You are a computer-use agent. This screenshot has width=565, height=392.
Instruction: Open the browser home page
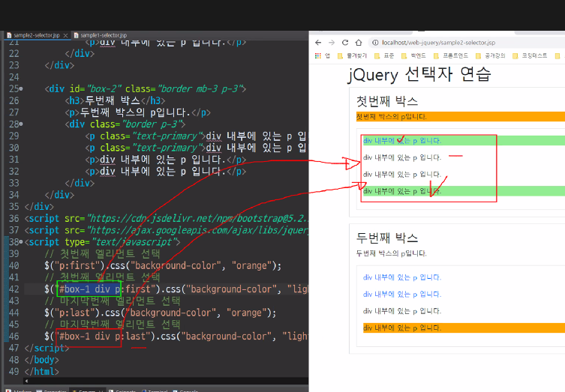(358, 43)
